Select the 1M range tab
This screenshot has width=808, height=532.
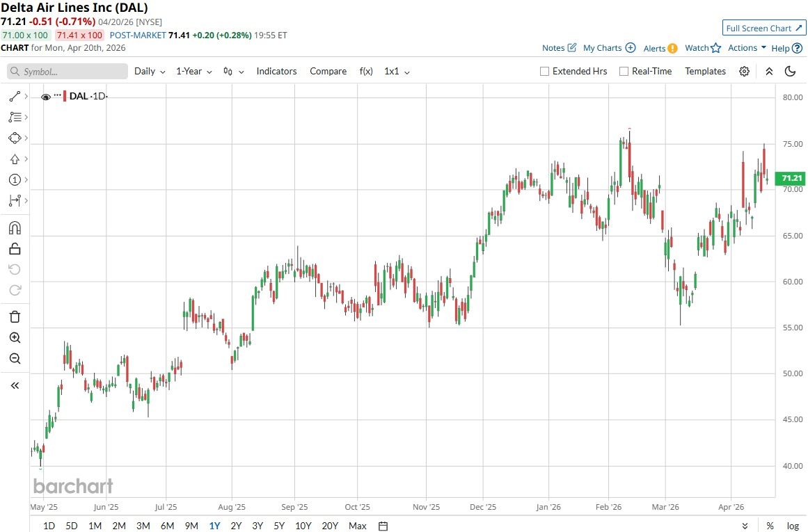coord(95,526)
